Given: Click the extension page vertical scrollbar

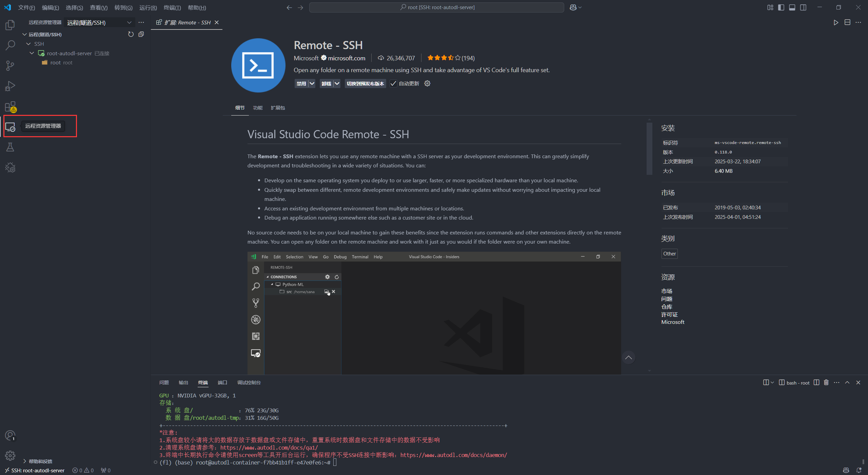Looking at the screenshot, I should click(x=649, y=148).
